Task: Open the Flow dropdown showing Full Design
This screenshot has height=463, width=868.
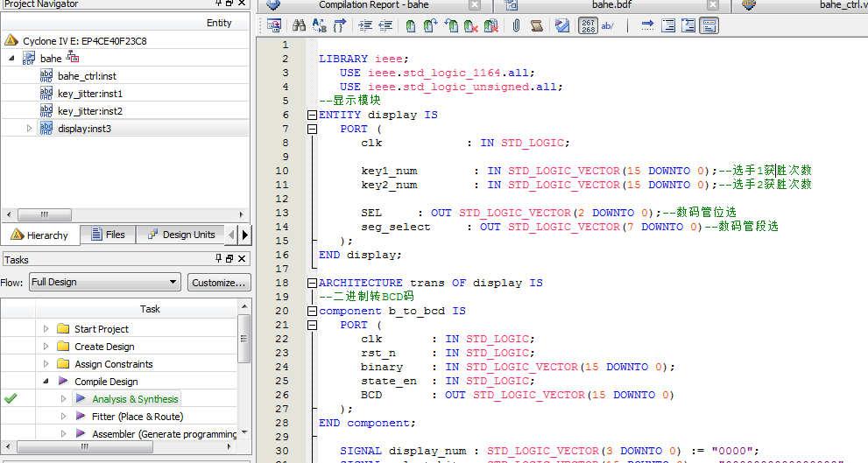Action: pyautogui.click(x=103, y=283)
